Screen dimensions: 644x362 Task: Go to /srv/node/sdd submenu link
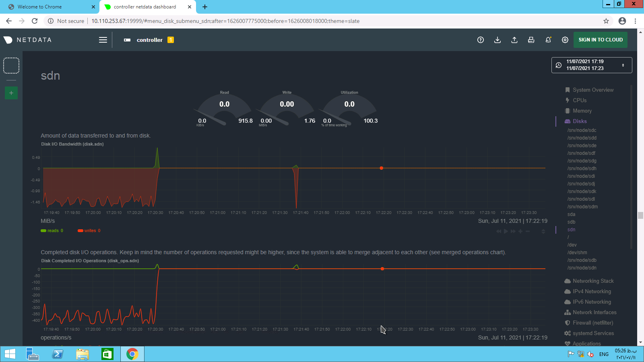point(582,138)
